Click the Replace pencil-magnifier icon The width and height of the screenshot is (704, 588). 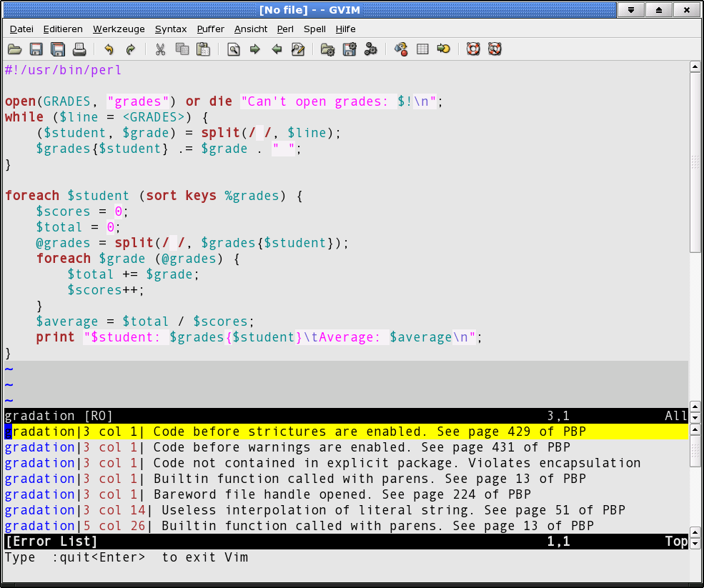[298, 49]
